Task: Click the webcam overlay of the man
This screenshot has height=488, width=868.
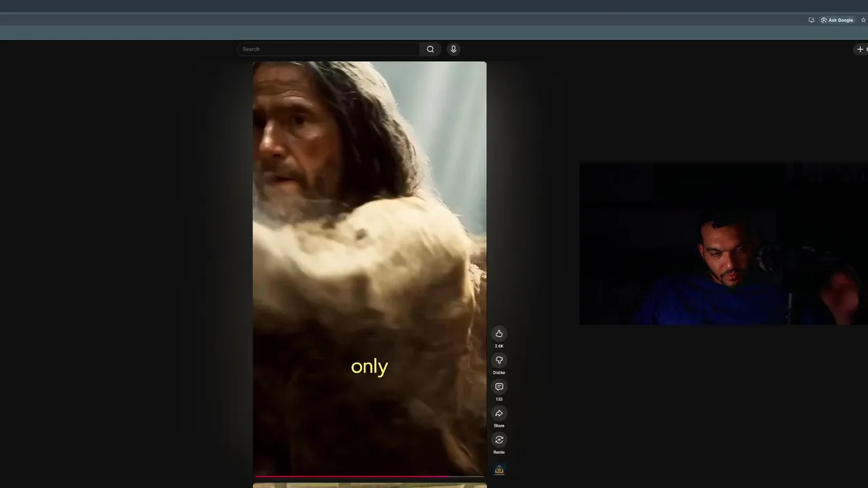Action: coord(724,243)
